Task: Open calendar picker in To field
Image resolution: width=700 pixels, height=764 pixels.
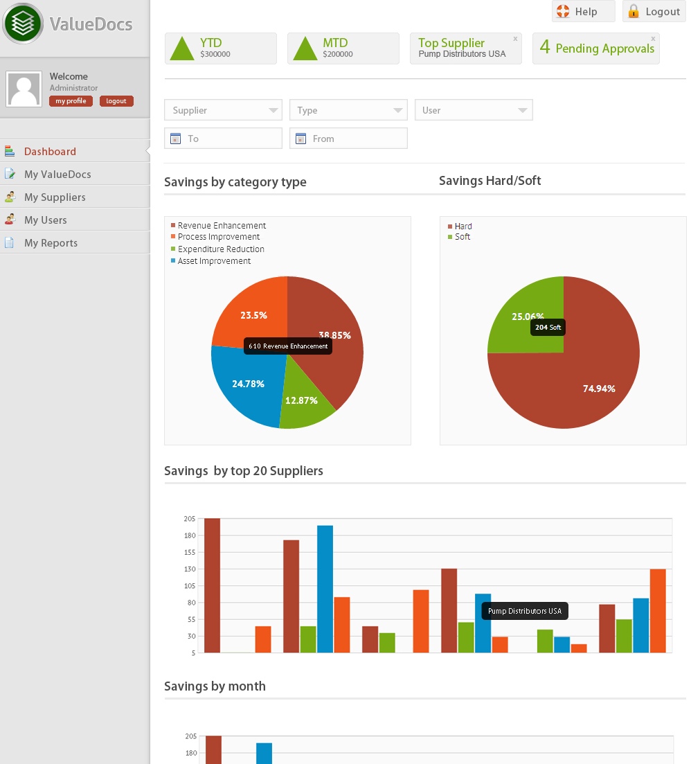Action: 175,139
